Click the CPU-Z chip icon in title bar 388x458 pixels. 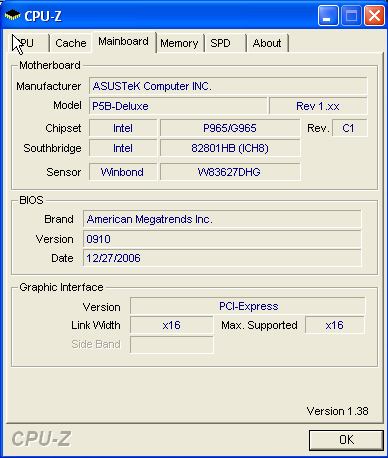(12, 15)
